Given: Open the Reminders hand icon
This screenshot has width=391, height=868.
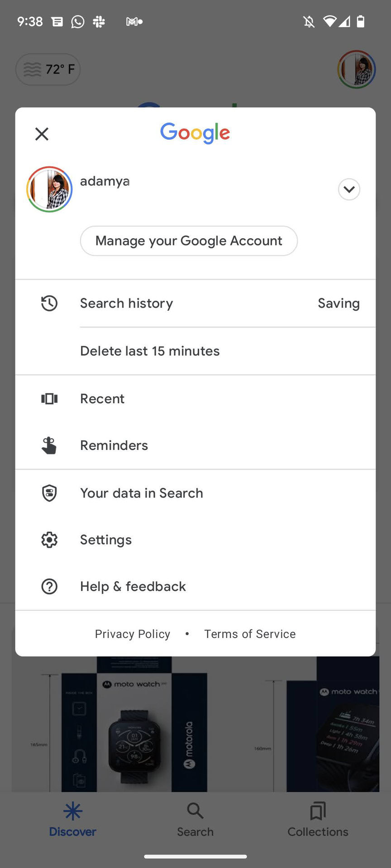Looking at the screenshot, I should click(x=49, y=445).
